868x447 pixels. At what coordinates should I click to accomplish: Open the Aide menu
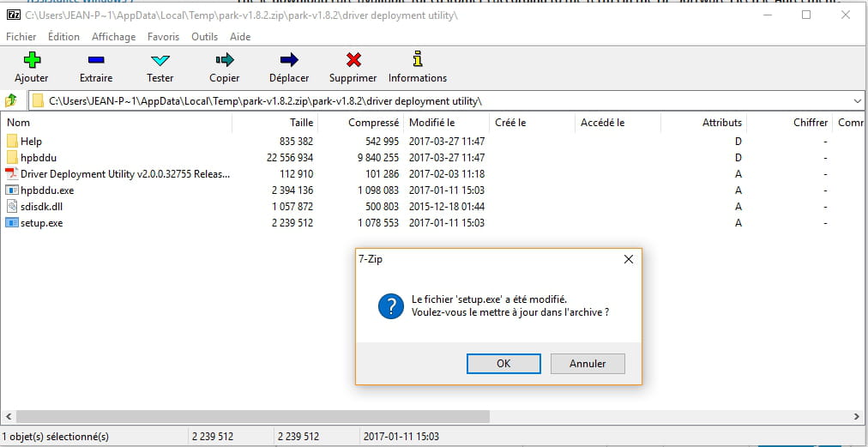[240, 37]
